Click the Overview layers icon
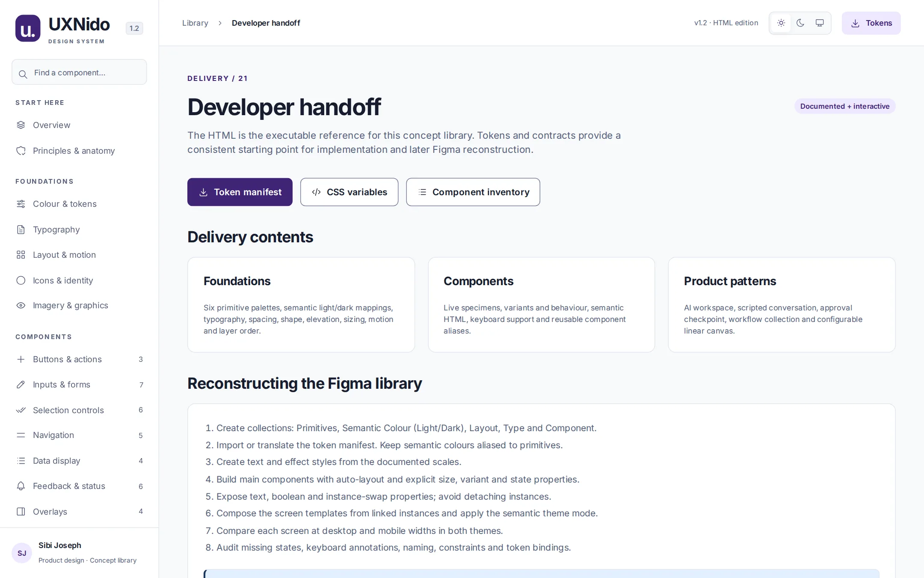The image size is (924, 578). [x=21, y=125]
